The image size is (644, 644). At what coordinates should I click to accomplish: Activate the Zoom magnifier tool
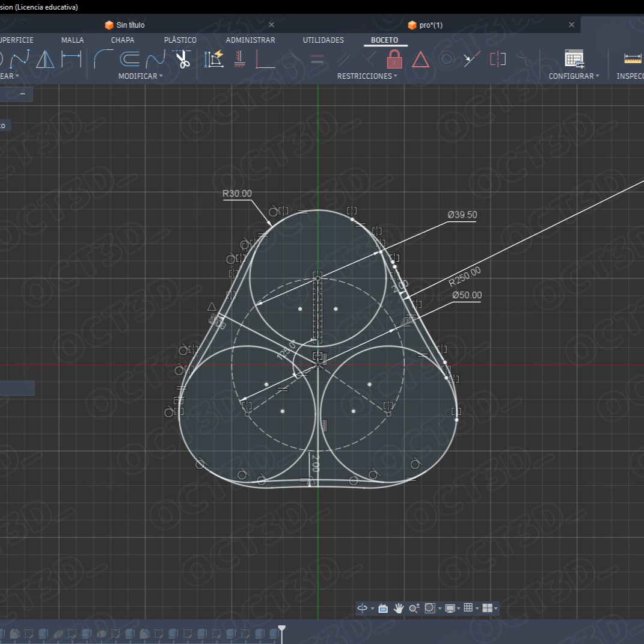(x=414, y=609)
